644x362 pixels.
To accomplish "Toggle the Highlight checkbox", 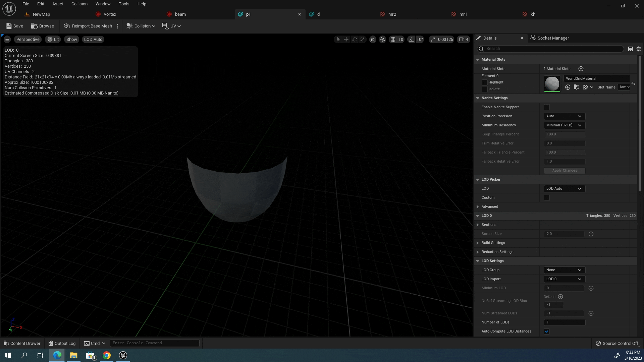I will click(x=484, y=82).
